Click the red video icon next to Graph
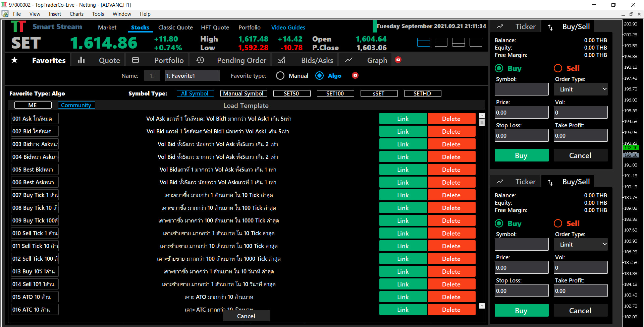This screenshot has height=327, width=644. 398,60
